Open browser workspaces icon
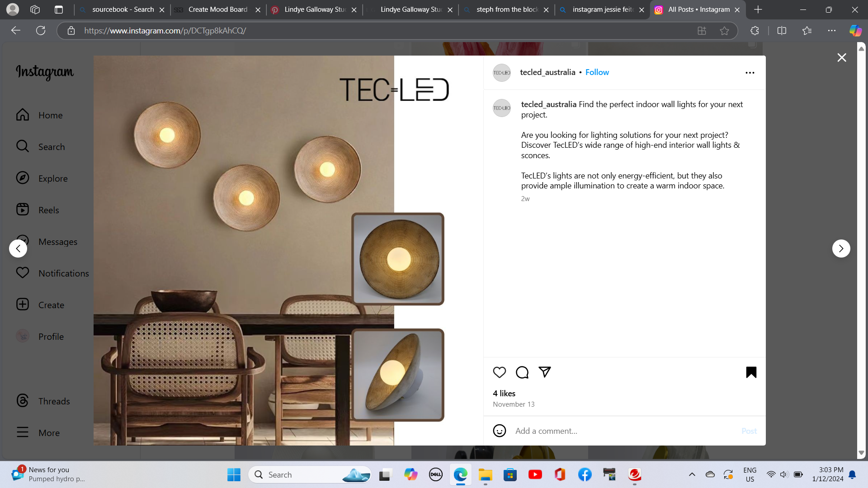The height and width of the screenshot is (488, 868). [35, 9]
